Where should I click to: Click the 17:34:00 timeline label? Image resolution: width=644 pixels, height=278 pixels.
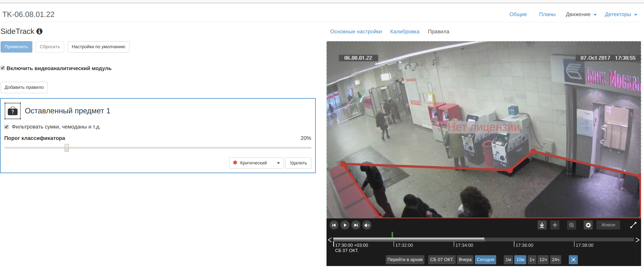[464, 245]
